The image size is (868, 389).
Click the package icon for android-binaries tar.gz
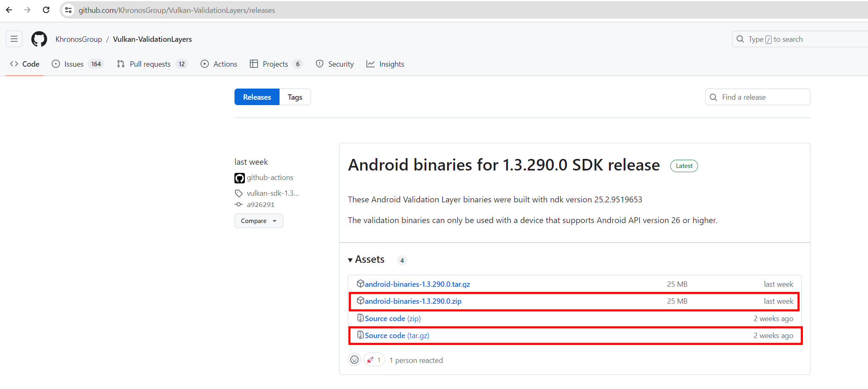click(360, 283)
